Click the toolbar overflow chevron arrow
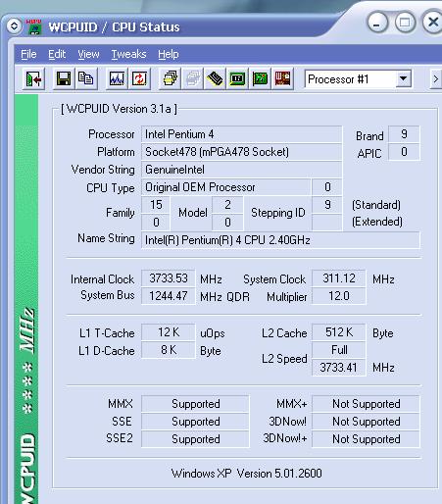442x504 pixels. coord(435,79)
